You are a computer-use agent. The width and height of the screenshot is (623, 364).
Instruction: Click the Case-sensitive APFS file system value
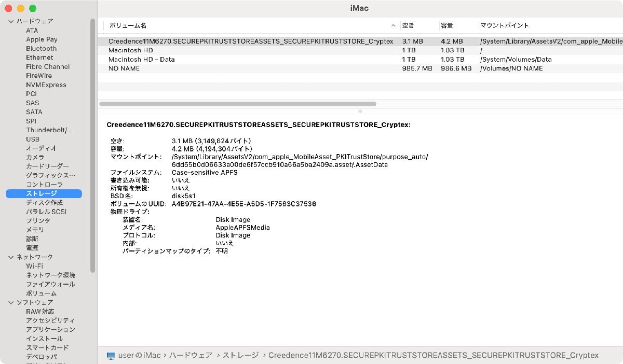point(205,173)
